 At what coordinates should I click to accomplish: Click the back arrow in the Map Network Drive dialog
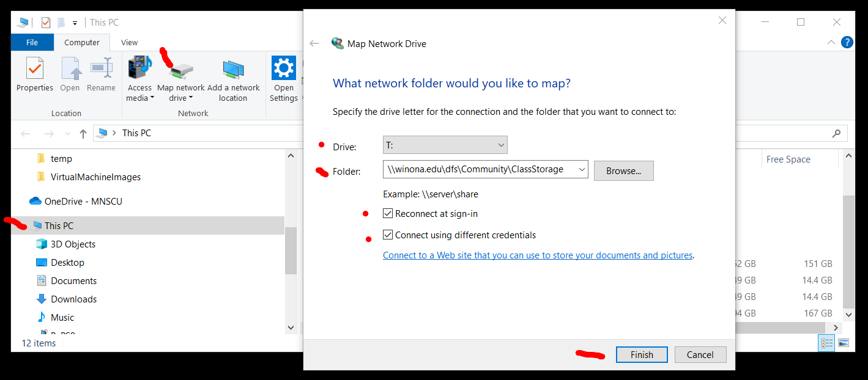tap(314, 43)
